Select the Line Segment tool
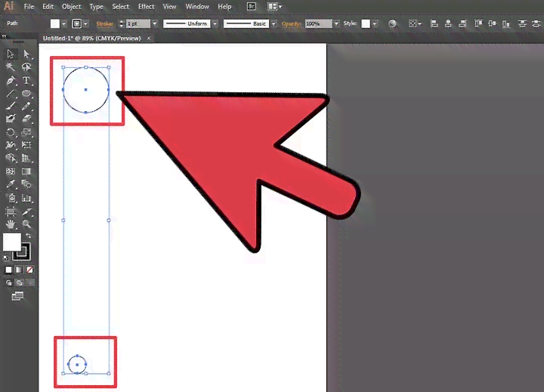This screenshot has width=544, height=392. pos(11,94)
